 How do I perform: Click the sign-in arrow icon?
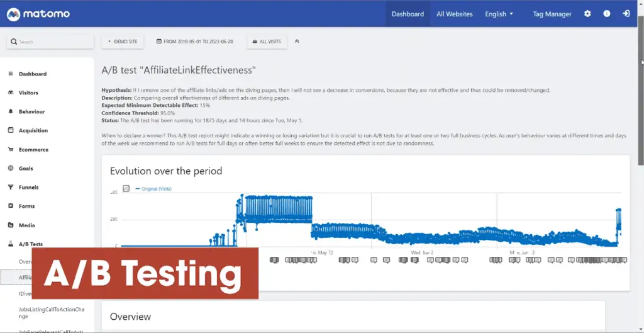click(x=626, y=14)
